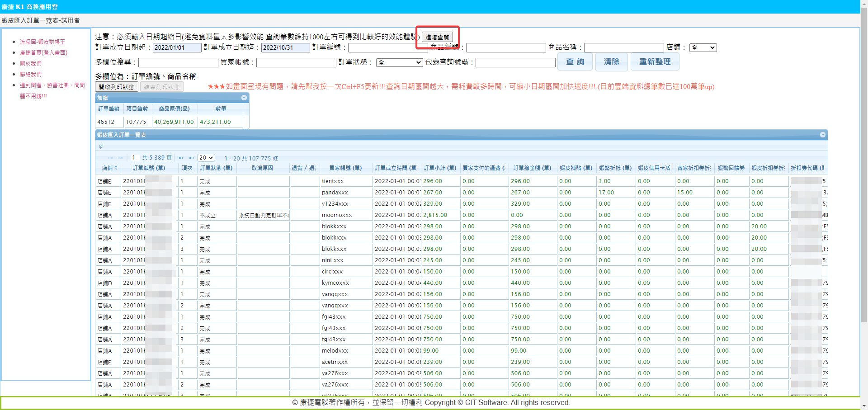Go to the next page arrow
Screen dimensions: 868x410
(x=181, y=158)
